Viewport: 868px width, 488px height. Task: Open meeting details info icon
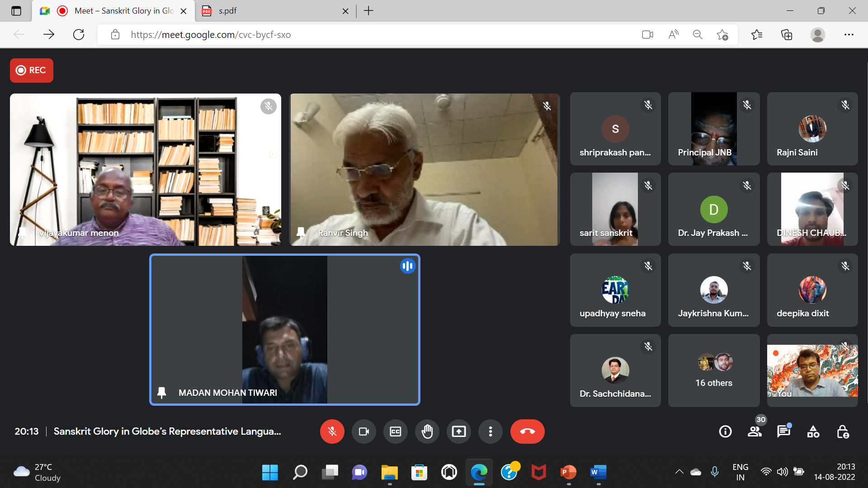725,432
